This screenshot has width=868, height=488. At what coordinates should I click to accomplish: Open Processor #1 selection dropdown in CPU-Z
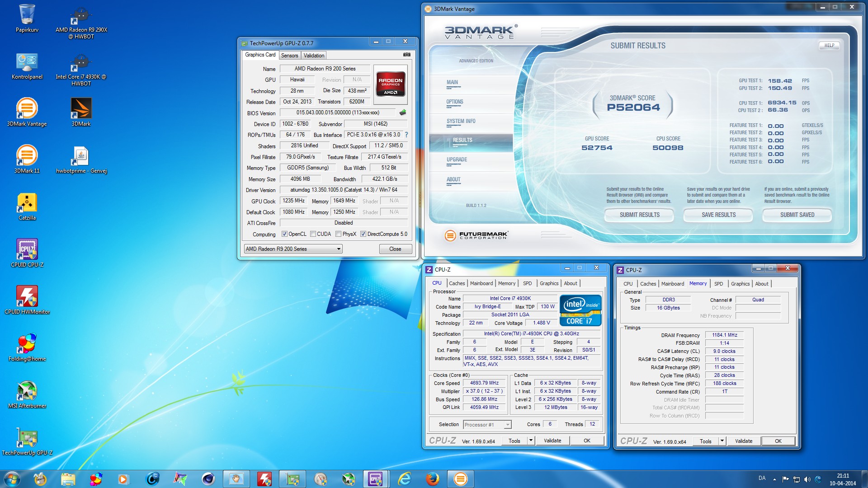[x=487, y=425]
